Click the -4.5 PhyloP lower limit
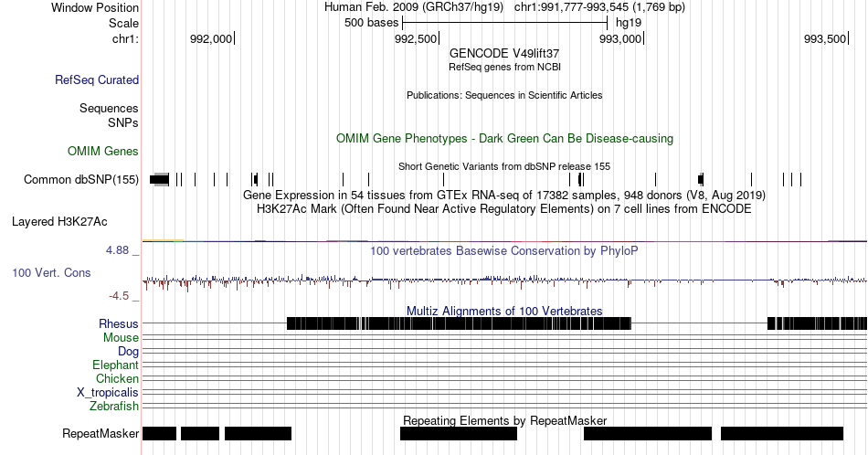 pyautogui.click(x=119, y=296)
